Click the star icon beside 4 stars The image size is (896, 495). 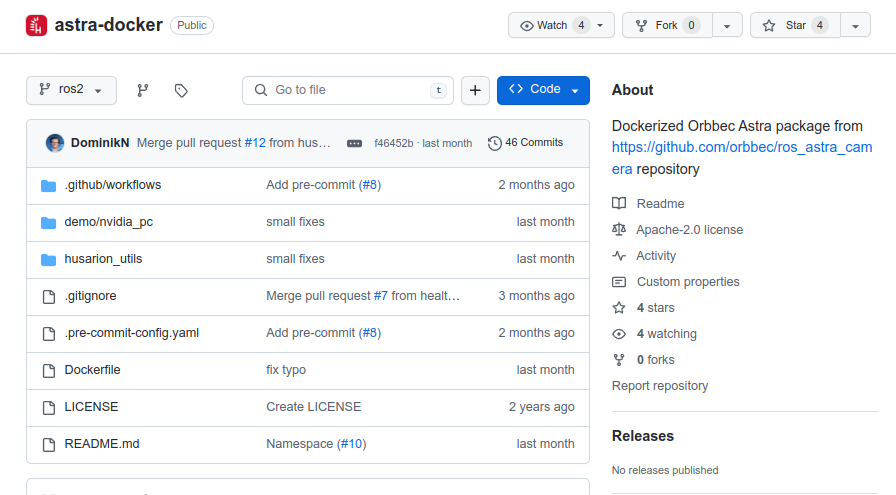[x=619, y=308]
